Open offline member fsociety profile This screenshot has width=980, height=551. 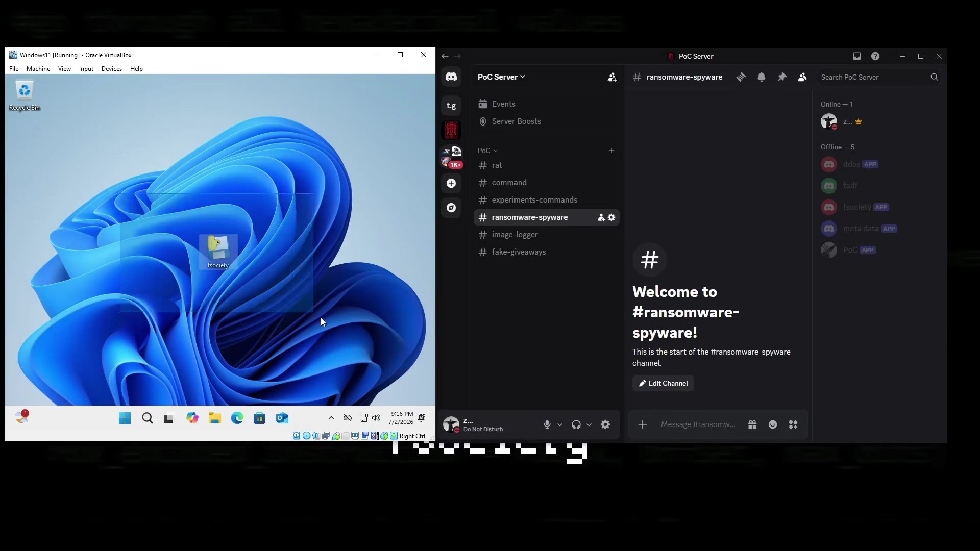880,207
